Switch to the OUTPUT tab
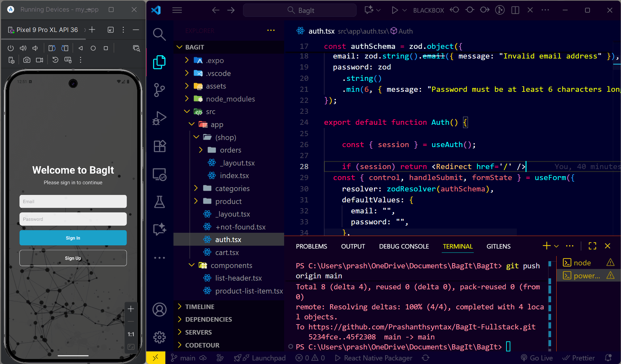The height and width of the screenshot is (364, 621). [x=353, y=246]
